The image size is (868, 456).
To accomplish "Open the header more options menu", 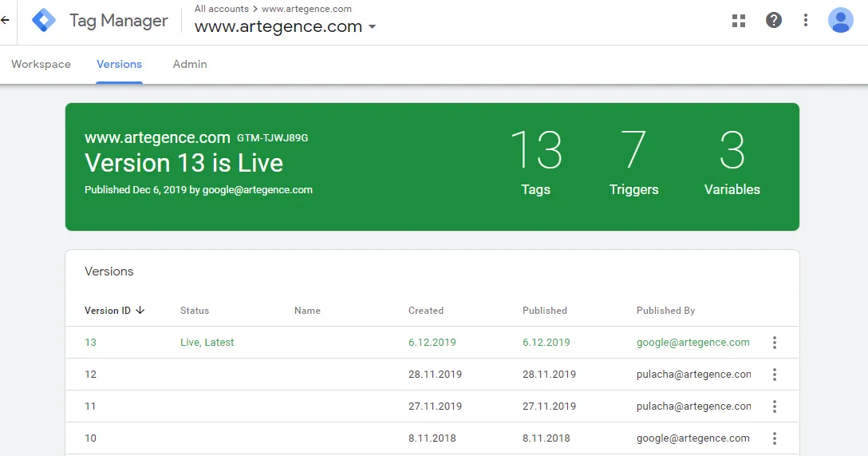I will 806,21.
